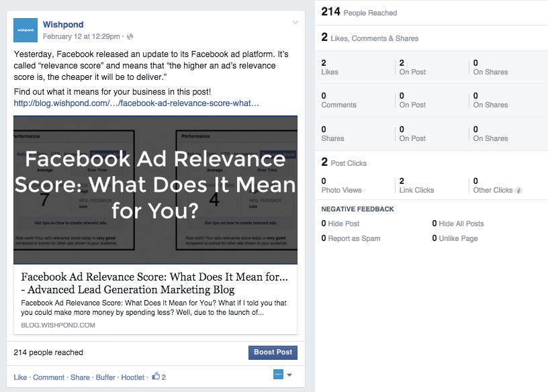Click the 'Unlike Page' feedback stat
Image resolution: width=548 pixels, height=392 pixels.
click(x=455, y=238)
